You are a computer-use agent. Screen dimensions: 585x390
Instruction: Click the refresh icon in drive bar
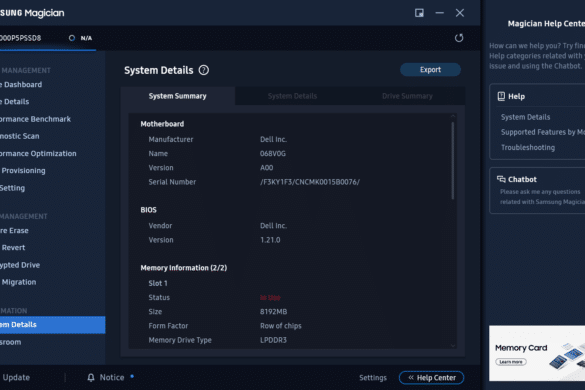click(x=459, y=38)
